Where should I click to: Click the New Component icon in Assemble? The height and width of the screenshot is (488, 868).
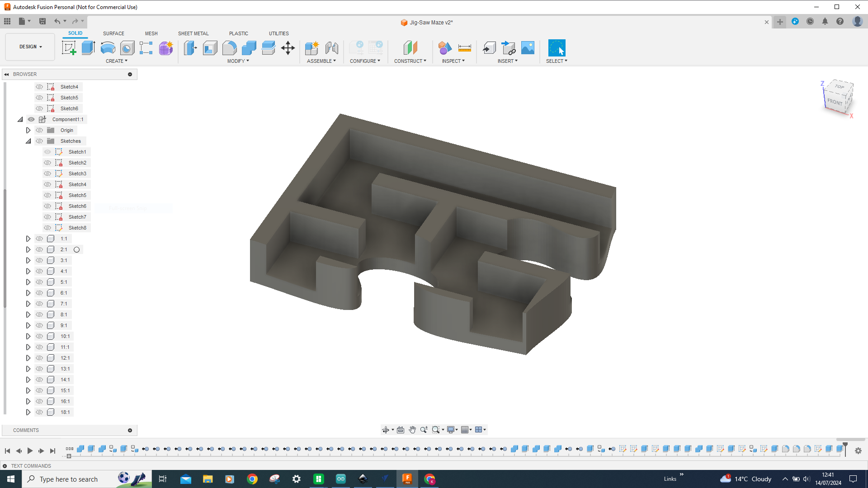(311, 47)
